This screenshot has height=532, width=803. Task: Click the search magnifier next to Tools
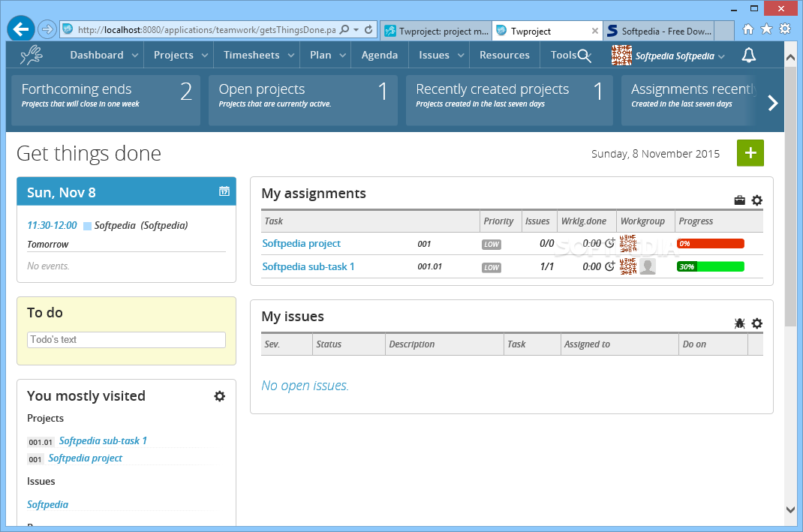[x=585, y=56]
